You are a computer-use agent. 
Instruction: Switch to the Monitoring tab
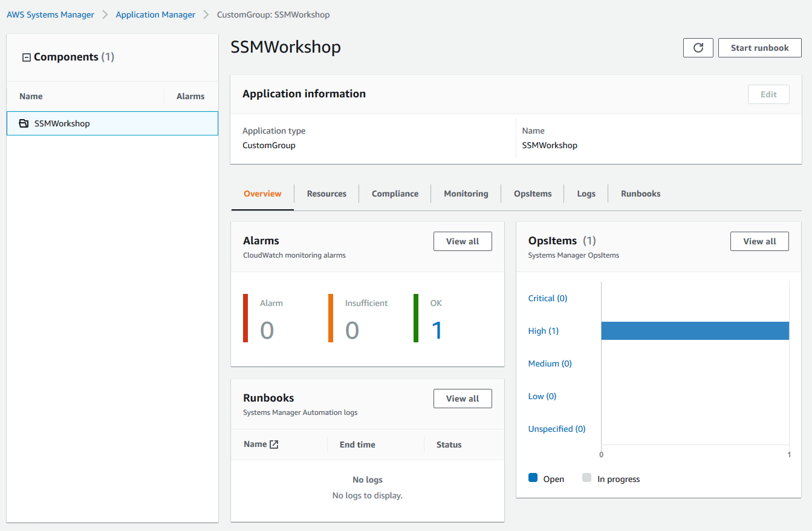(x=466, y=194)
